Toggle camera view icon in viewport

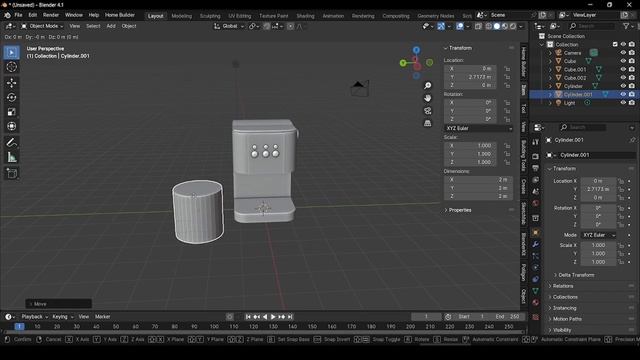[x=427, y=111]
